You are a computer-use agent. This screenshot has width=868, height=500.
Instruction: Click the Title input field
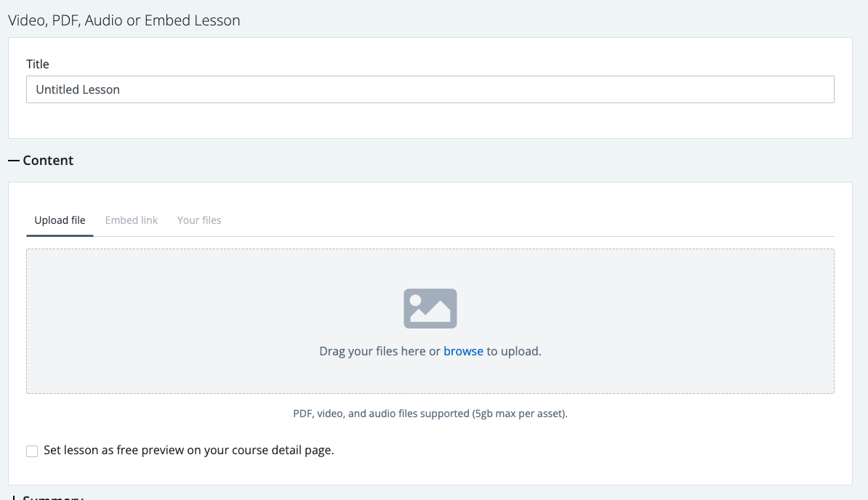[x=430, y=89]
